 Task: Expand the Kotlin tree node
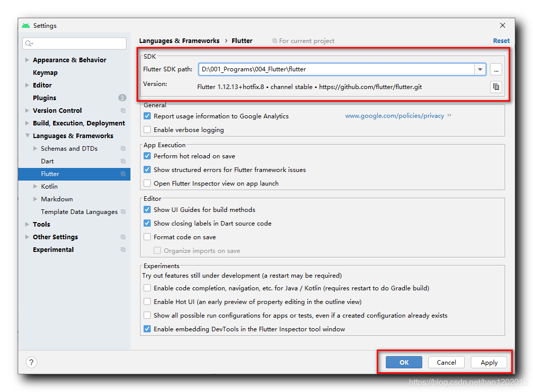pos(35,186)
